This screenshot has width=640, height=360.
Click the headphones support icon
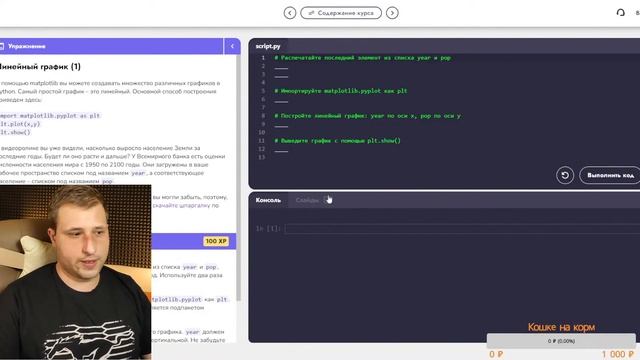[620, 13]
